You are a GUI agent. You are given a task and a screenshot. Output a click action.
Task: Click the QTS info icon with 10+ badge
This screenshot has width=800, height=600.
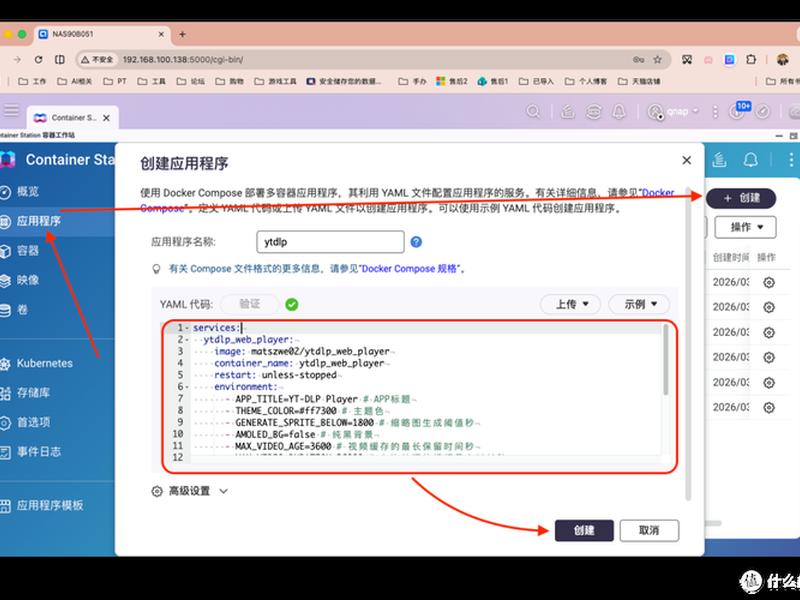click(738, 111)
